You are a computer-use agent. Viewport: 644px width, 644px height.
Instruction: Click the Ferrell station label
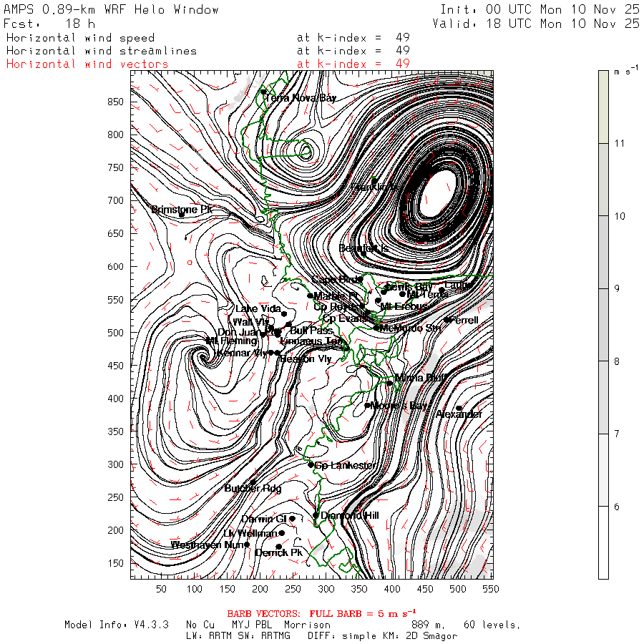click(x=464, y=320)
